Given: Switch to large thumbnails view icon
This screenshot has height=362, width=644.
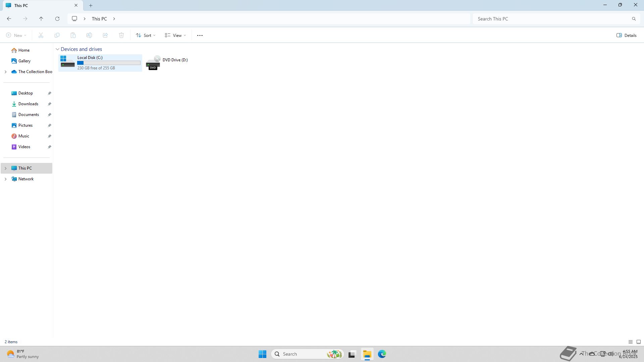Looking at the screenshot, I should click(638, 342).
